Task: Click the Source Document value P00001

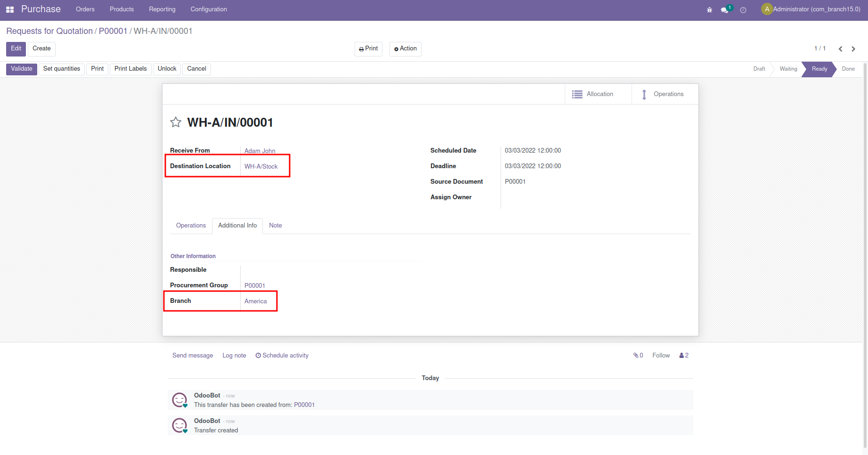Action: click(515, 182)
